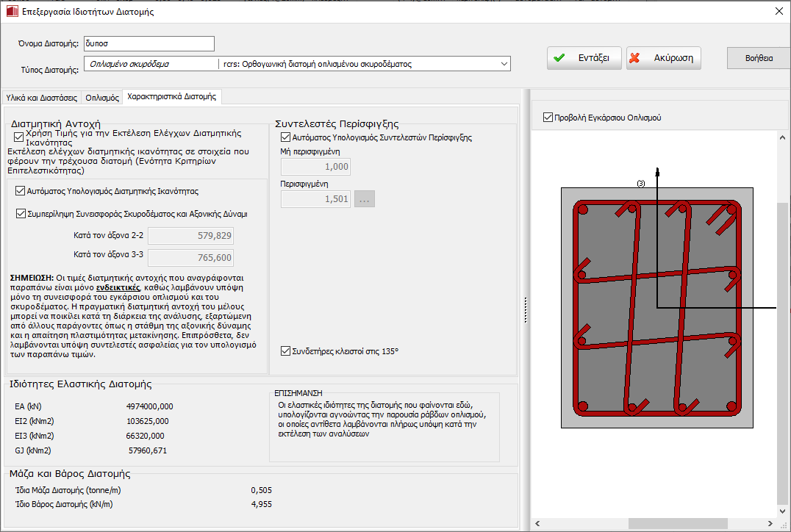This screenshot has height=532, width=791.
Task: Click the Όνομα Διατομής text field
Action: click(x=148, y=44)
